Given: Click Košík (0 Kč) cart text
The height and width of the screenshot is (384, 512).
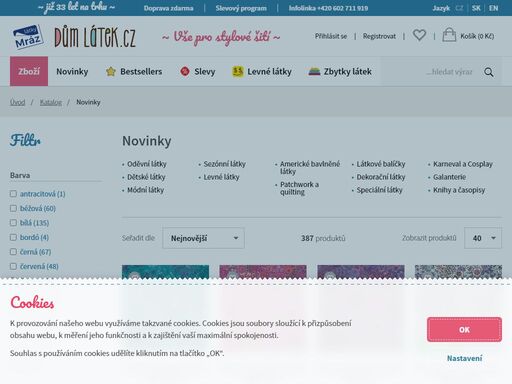Looking at the screenshot, I should pyautogui.click(x=477, y=36).
